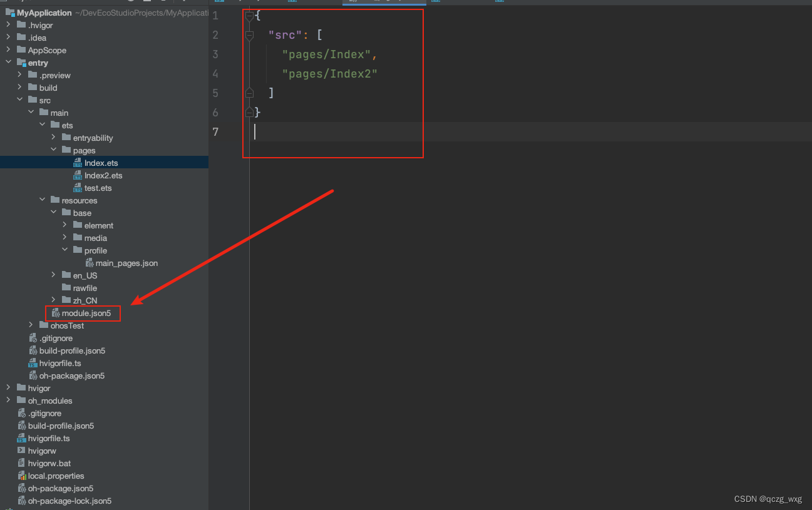Collapse the profile folder chevron

[x=64, y=250]
